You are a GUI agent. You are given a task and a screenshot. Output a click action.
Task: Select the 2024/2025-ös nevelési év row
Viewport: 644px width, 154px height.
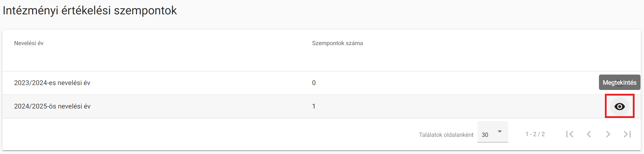[322, 106]
